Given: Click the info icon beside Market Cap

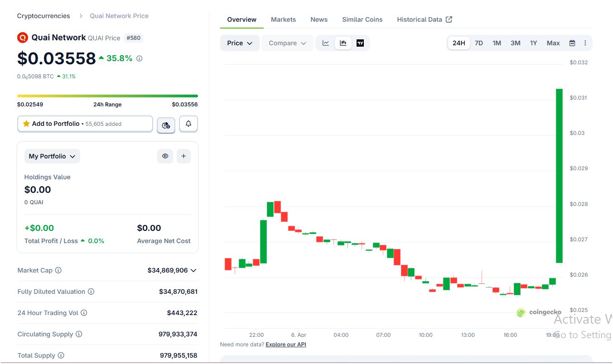Looking at the screenshot, I should 58,270.
